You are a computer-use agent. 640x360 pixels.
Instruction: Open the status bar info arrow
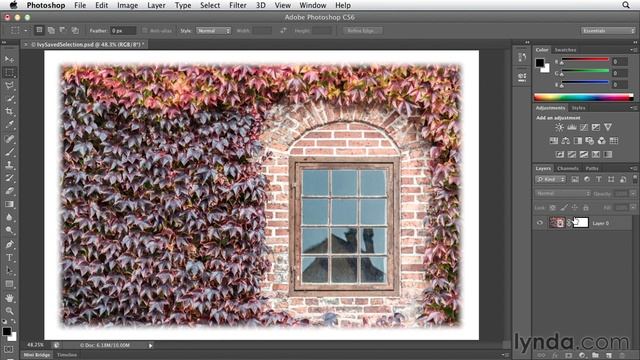[150, 346]
